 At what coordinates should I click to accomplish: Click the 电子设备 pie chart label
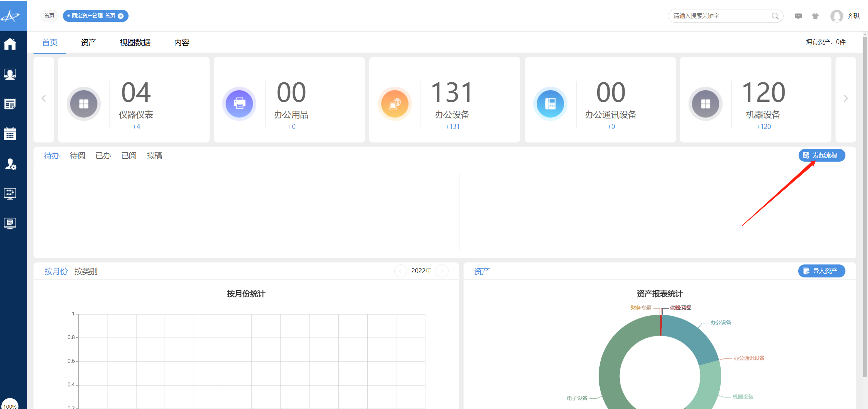577,398
